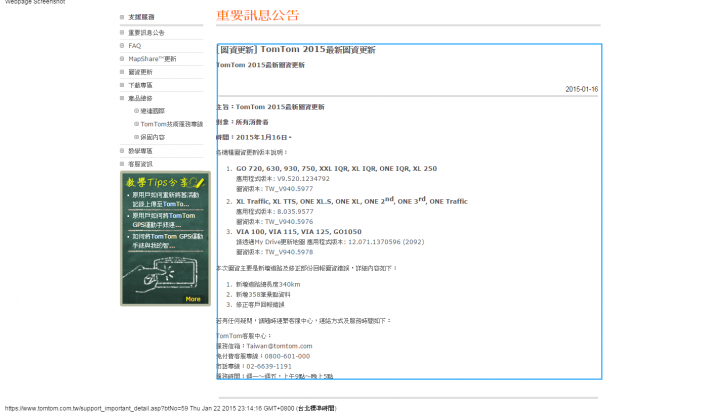Viewport: 720px width, 412px height.
Task: Click the hand-and-GPS chalk drawing
Action: click(161, 275)
